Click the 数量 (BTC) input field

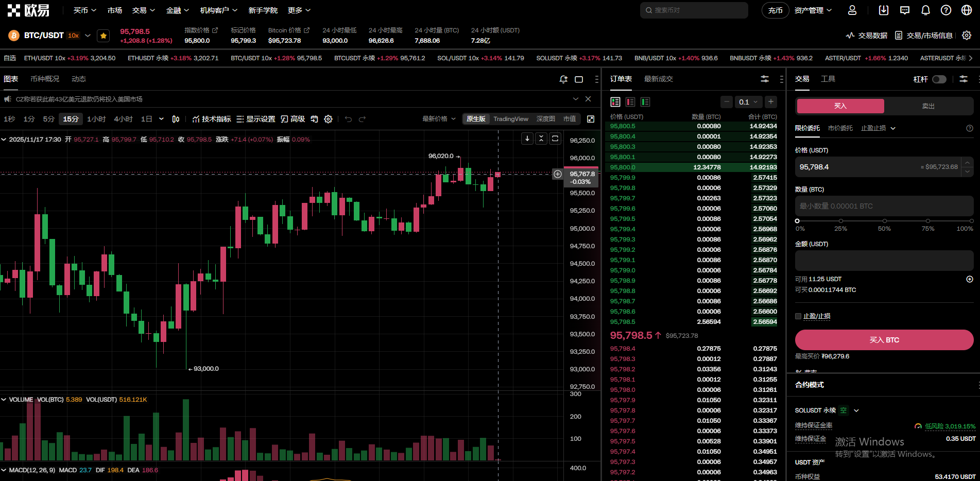click(884, 206)
